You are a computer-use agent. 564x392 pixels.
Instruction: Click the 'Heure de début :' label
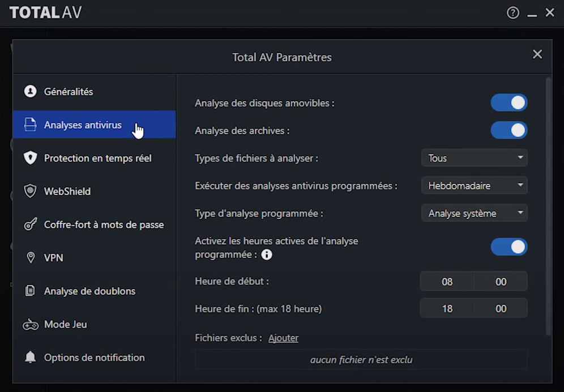[x=232, y=281]
